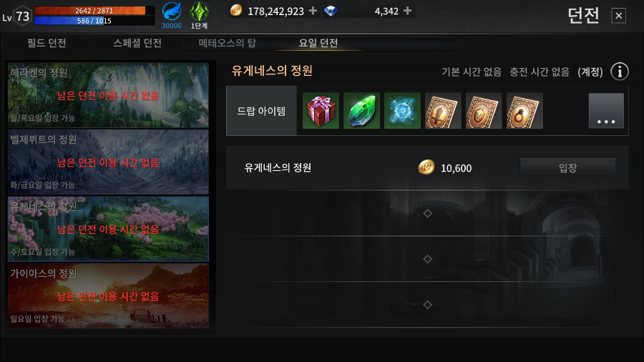Switch to the 필드 던전 tab
Image resolution: width=644 pixels, height=362 pixels.
tap(47, 43)
